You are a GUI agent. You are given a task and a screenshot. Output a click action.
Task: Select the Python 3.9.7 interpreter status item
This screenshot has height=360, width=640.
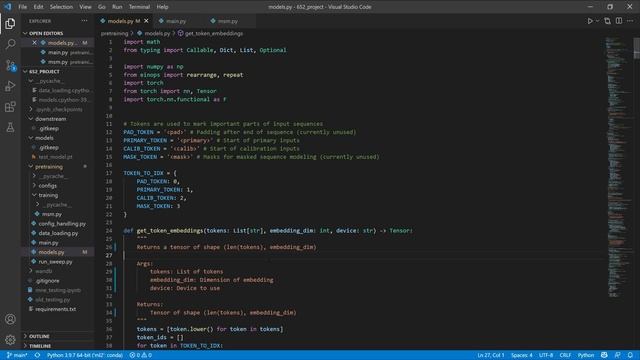pyautogui.click(x=84, y=355)
